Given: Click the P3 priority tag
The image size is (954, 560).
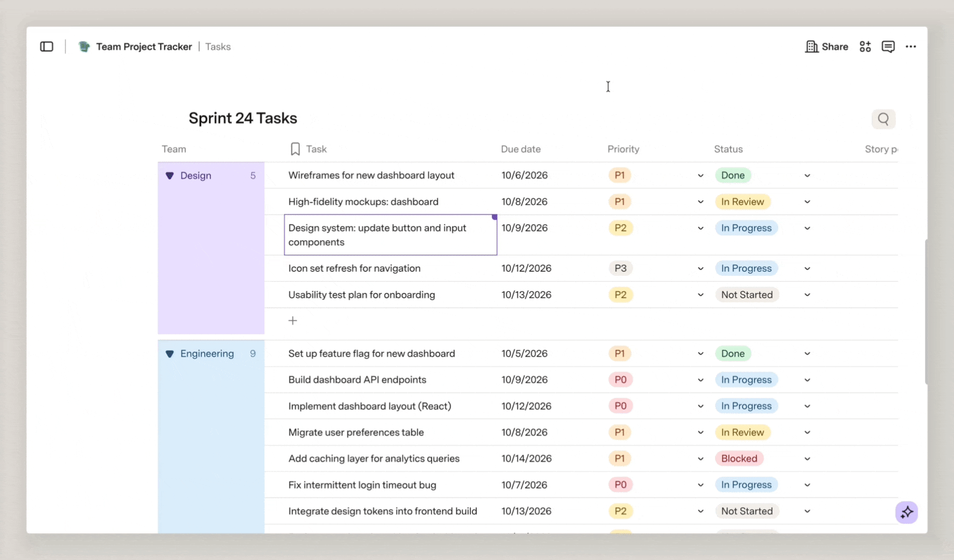Looking at the screenshot, I should [620, 268].
